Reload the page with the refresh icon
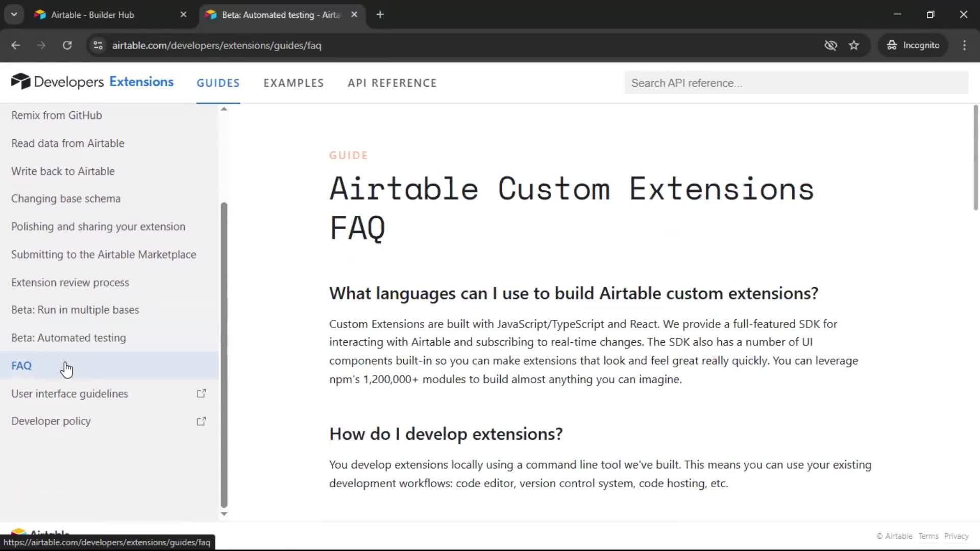980x551 pixels. pyautogui.click(x=67, y=45)
